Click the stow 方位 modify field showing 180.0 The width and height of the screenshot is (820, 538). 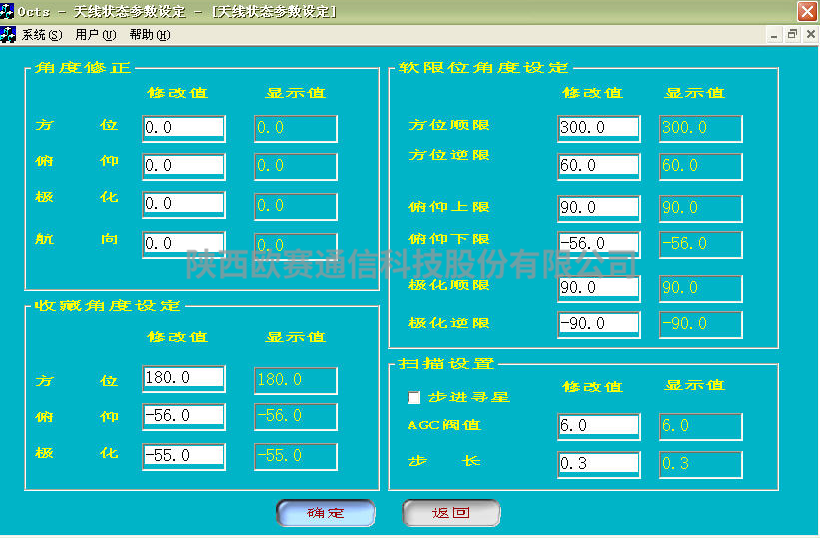(183, 378)
